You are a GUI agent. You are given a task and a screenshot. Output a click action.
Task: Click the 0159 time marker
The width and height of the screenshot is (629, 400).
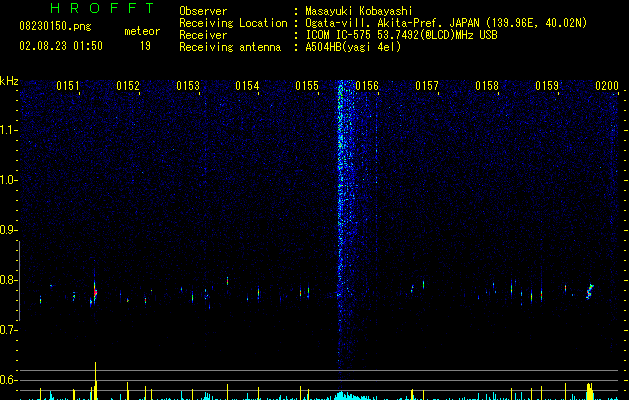click(547, 86)
